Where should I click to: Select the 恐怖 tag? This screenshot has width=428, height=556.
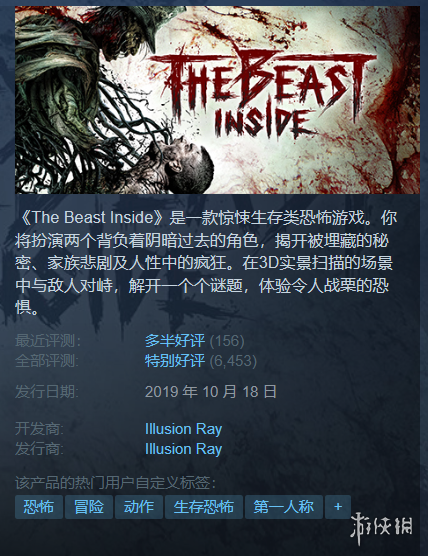click(x=39, y=507)
